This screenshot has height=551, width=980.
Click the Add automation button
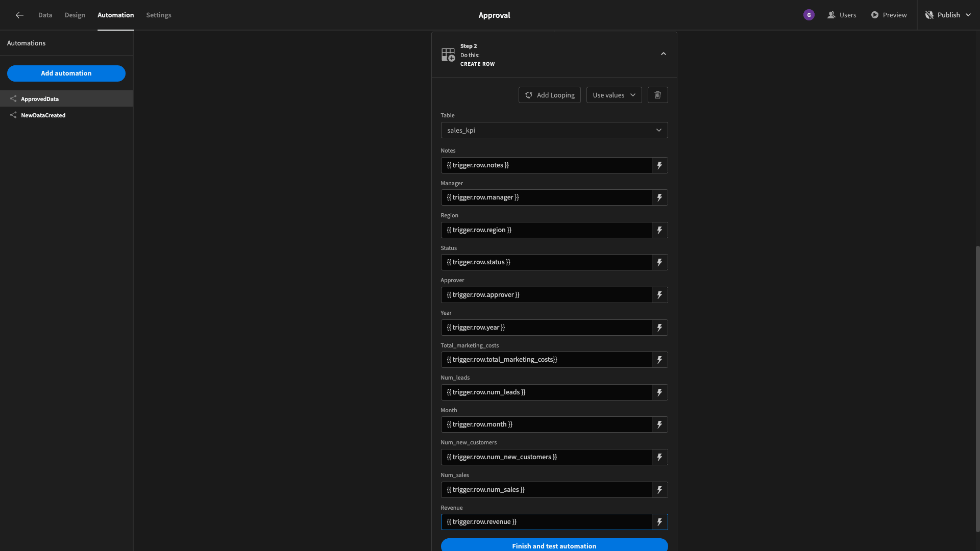coord(66,73)
